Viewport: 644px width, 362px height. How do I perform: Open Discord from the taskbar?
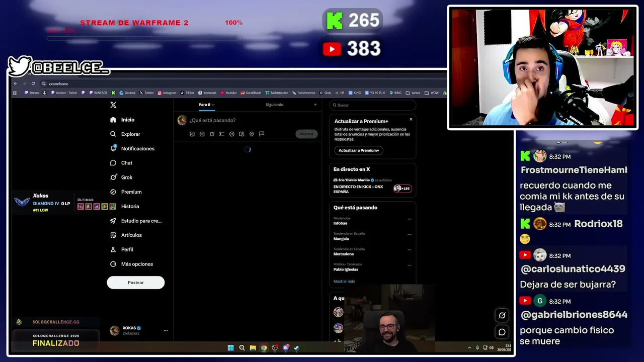(286, 347)
